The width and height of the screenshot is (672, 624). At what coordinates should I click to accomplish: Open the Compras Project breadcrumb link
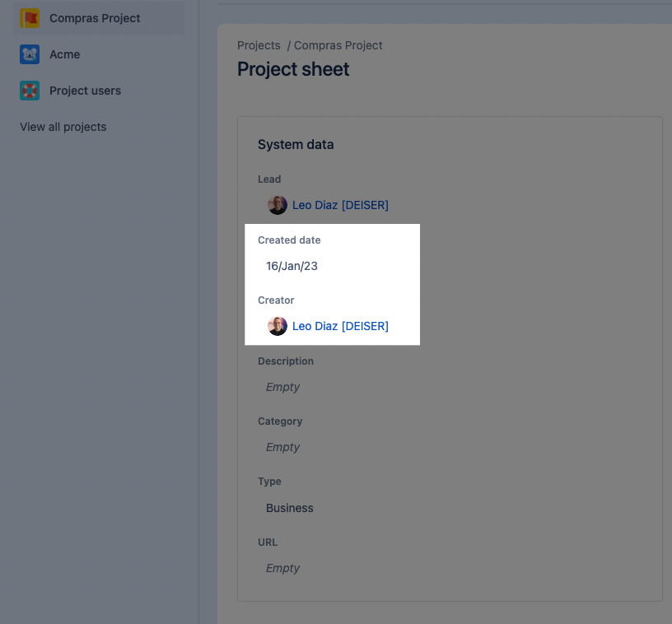pos(338,45)
